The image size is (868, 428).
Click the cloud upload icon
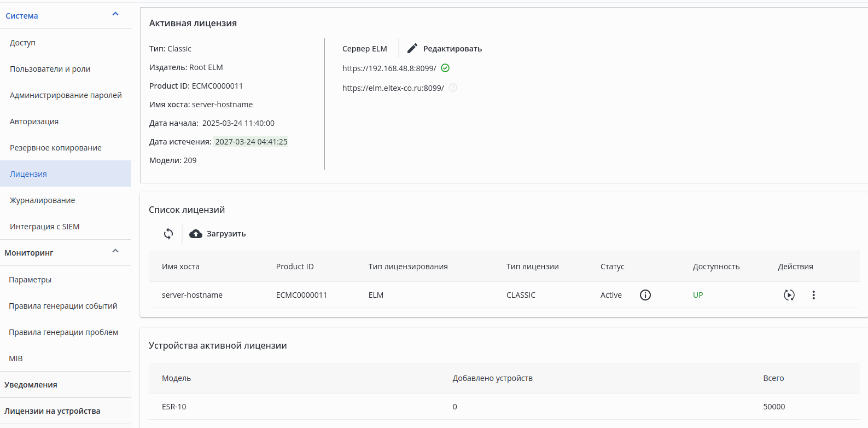[196, 234]
